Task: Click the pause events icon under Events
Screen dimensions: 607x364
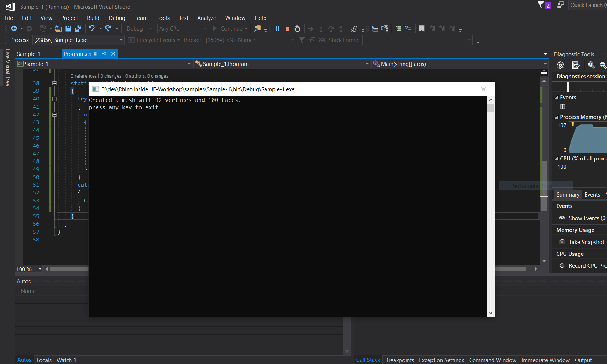Action: [562, 106]
